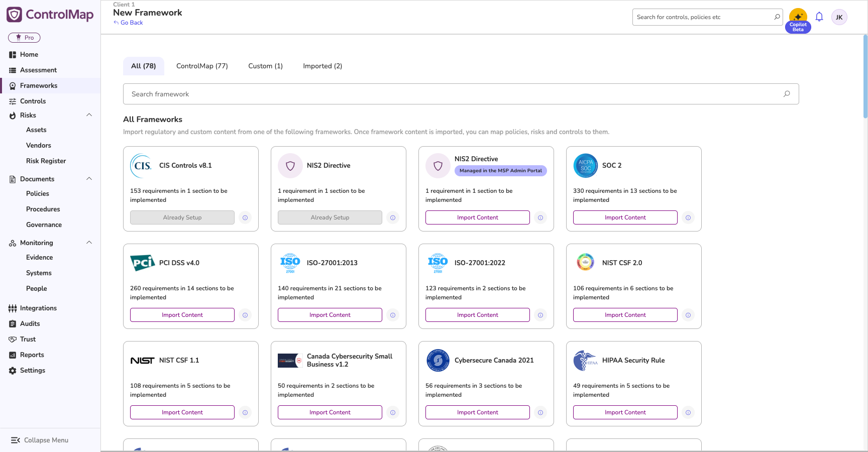Click Already Setup on CIS Controls v8.1
The image size is (868, 452).
(x=182, y=217)
